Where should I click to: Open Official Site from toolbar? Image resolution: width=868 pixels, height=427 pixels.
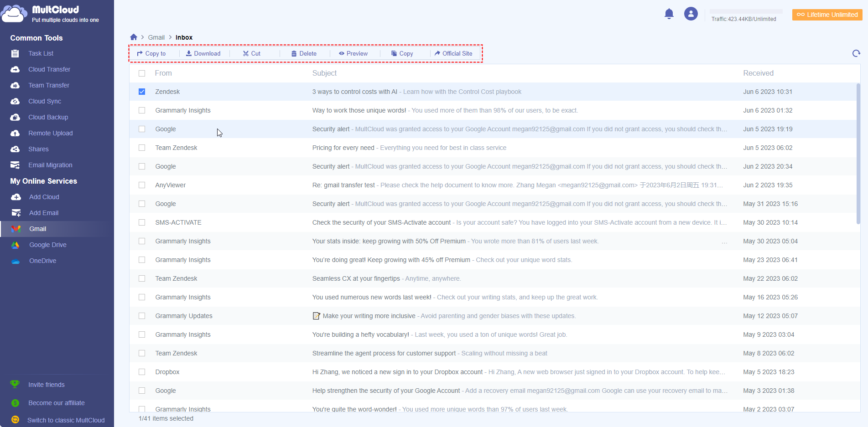coord(453,53)
